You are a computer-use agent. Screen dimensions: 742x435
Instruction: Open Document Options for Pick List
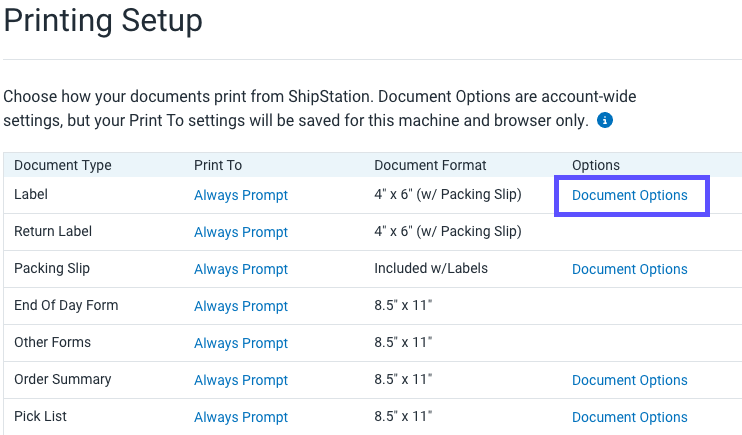(x=629, y=417)
